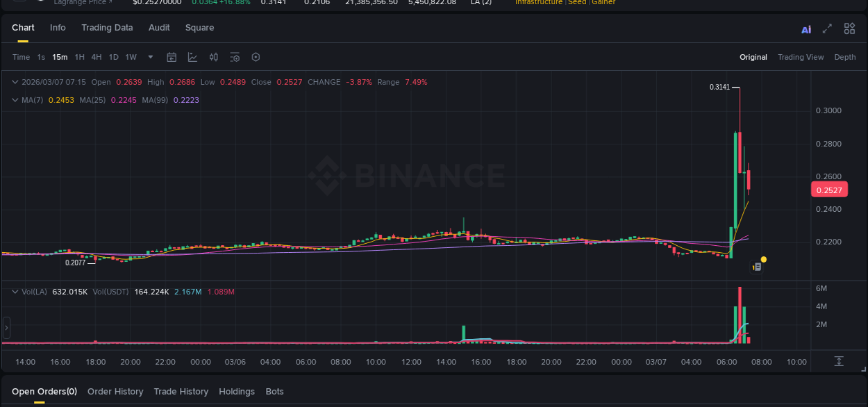Open the AI analysis assistant
The height and width of the screenshot is (407, 868).
[x=806, y=28]
